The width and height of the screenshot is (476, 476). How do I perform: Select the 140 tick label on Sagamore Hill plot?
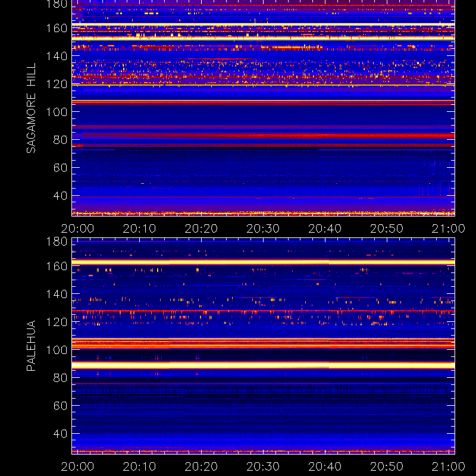(x=57, y=56)
